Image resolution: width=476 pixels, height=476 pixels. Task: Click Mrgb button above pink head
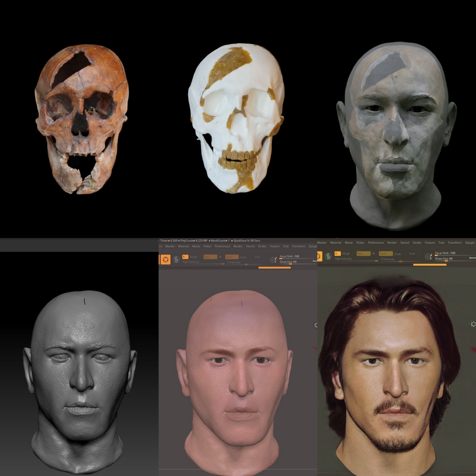[x=193, y=257]
